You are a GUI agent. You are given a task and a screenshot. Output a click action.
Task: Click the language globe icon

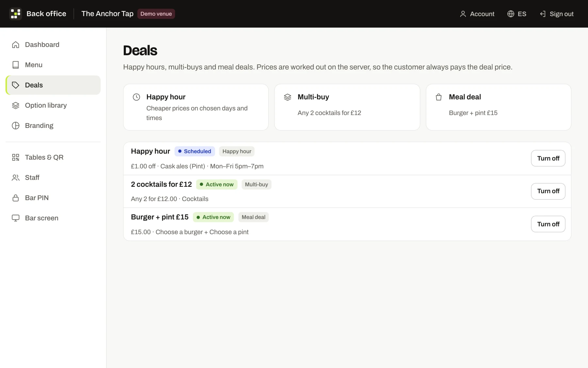pyautogui.click(x=511, y=14)
